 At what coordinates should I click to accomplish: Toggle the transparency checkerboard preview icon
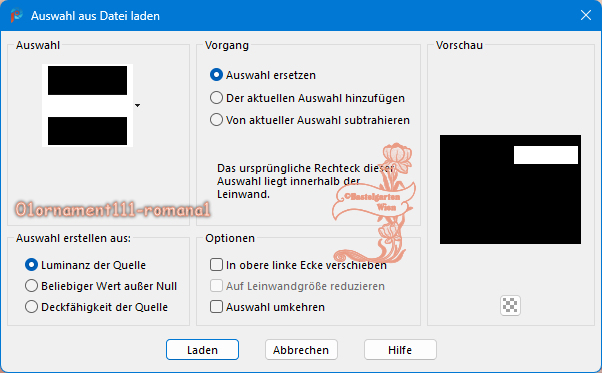(510, 305)
